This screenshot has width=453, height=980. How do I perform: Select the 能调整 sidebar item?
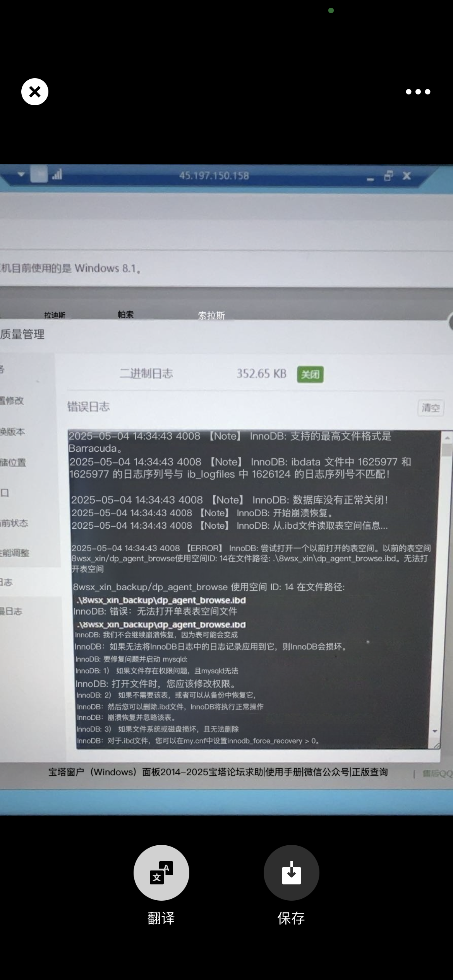[15, 553]
